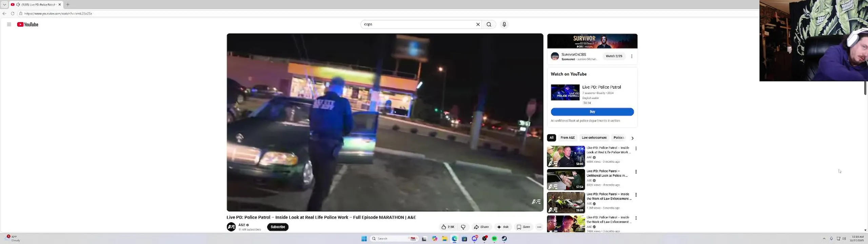Open the tab search dropdown arrow
This screenshot has height=244, width=868.
4,4
